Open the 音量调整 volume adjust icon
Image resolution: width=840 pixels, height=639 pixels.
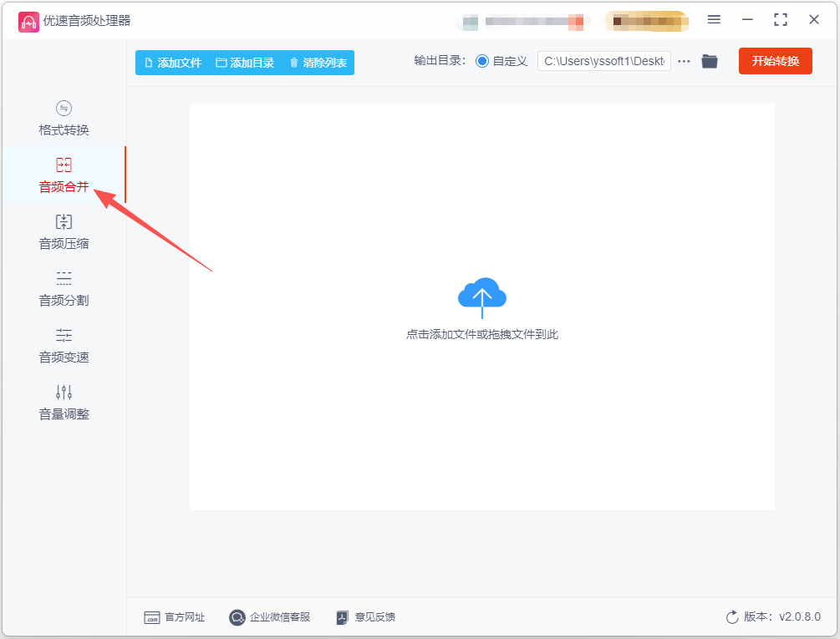[64, 392]
